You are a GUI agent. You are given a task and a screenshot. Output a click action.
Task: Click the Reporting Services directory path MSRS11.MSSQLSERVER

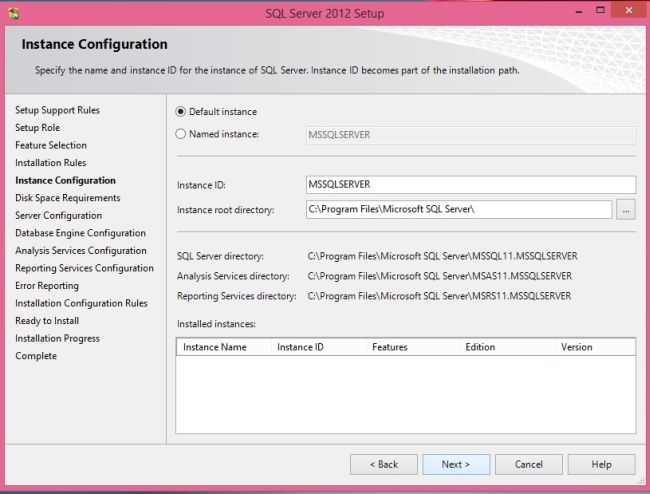pyautogui.click(x=439, y=296)
